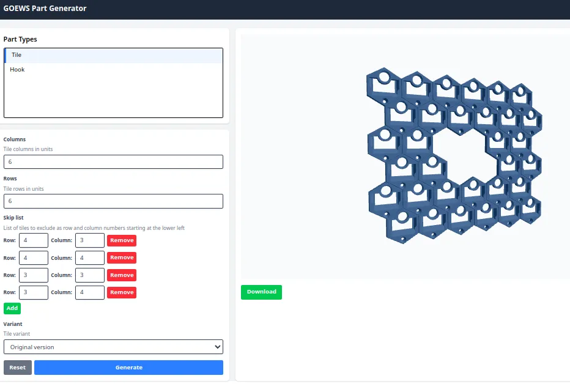The width and height of the screenshot is (570, 392).
Task: Click the Columns input field
Action: pos(113,162)
